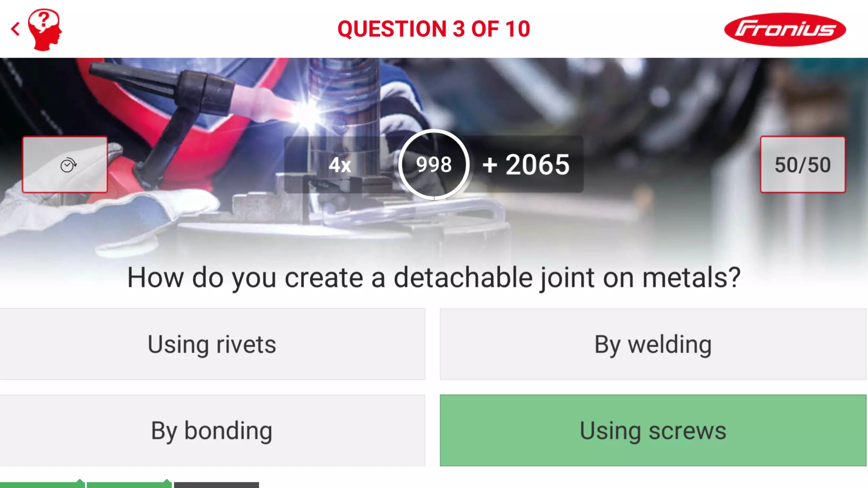Choose the "By welding" answer
Screen dimensions: 868x488
click(653, 344)
